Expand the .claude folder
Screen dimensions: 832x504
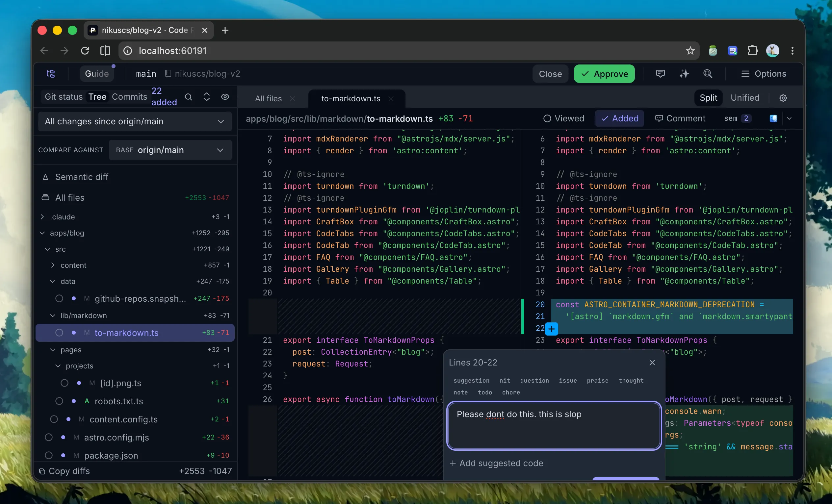pyautogui.click(x=42, y=217)
